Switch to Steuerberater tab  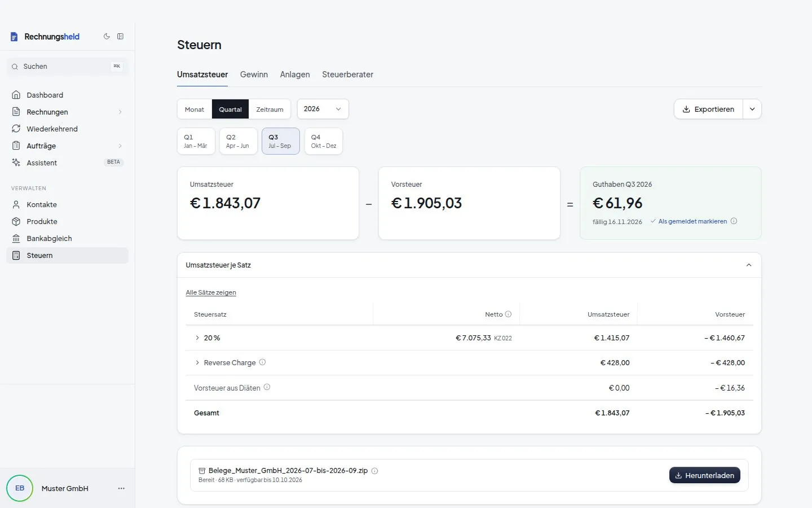tap(347, 75)
